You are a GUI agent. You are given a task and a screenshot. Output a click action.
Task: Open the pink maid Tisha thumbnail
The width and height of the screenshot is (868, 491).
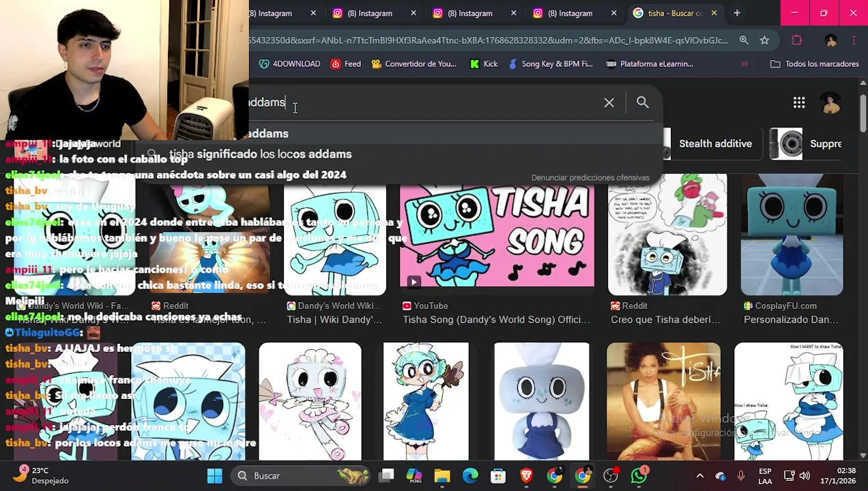coord(310,402)
